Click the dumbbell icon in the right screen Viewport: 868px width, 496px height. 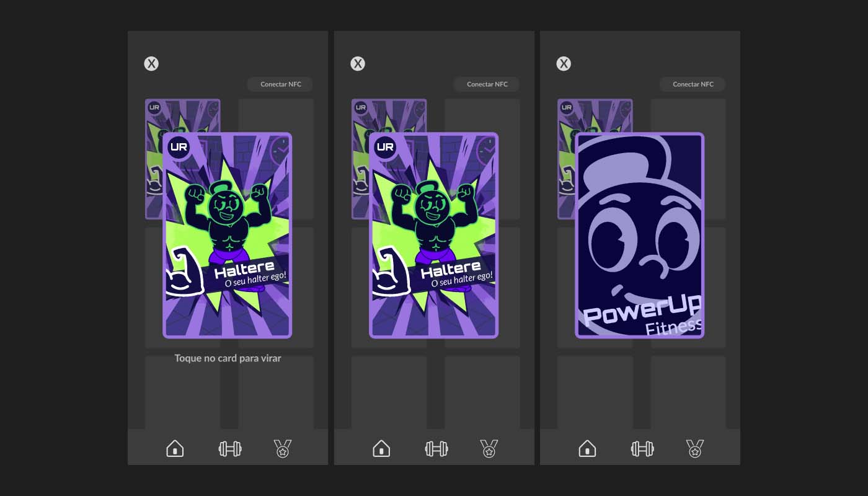[642, 449]
